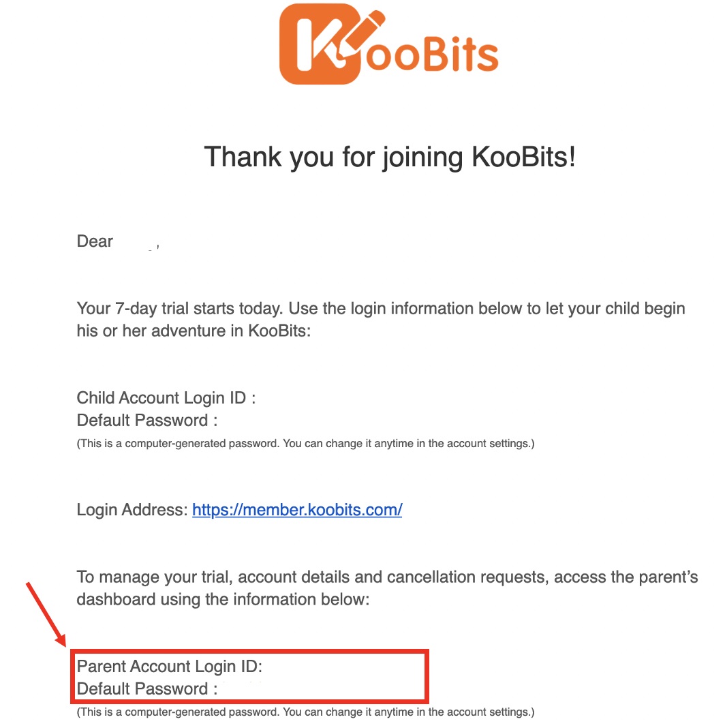Click the phrase 'adventure in KooBits:'
The width and height of the screenshot is (725, 728).
coord(231,331)
